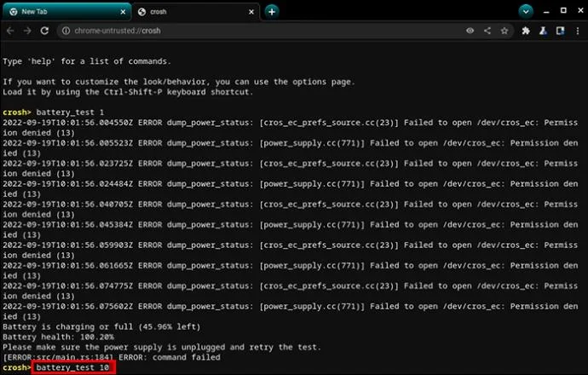Click 'ERROR: command failed' line
The image size is (588, 375).
(x=170, y=357)
